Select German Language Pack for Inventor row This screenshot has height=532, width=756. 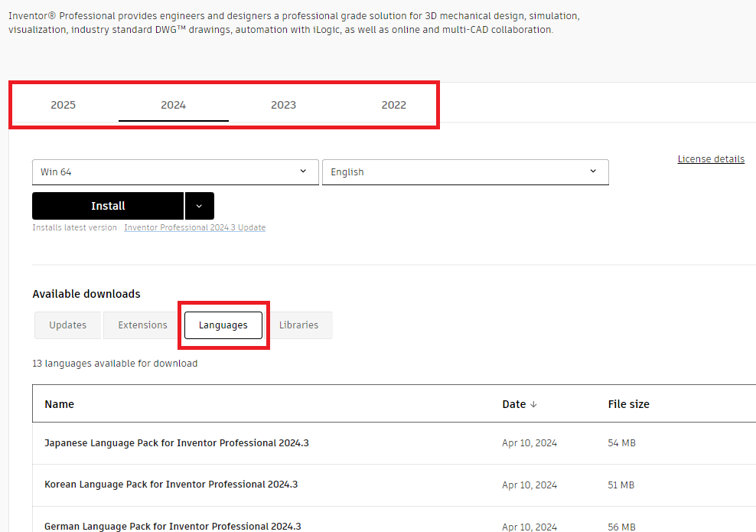[x=394, y=521]
